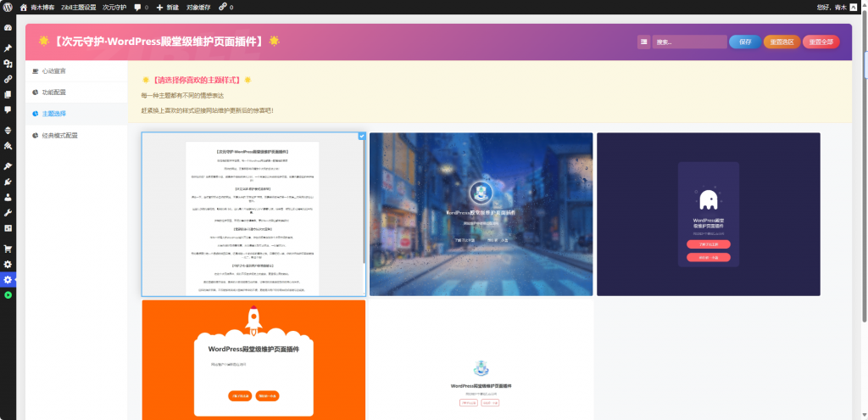The height and width of the screenshot is (420, 868).
Task: Open the 新建 dropdown in admin bar
Action: pos(170,7)
